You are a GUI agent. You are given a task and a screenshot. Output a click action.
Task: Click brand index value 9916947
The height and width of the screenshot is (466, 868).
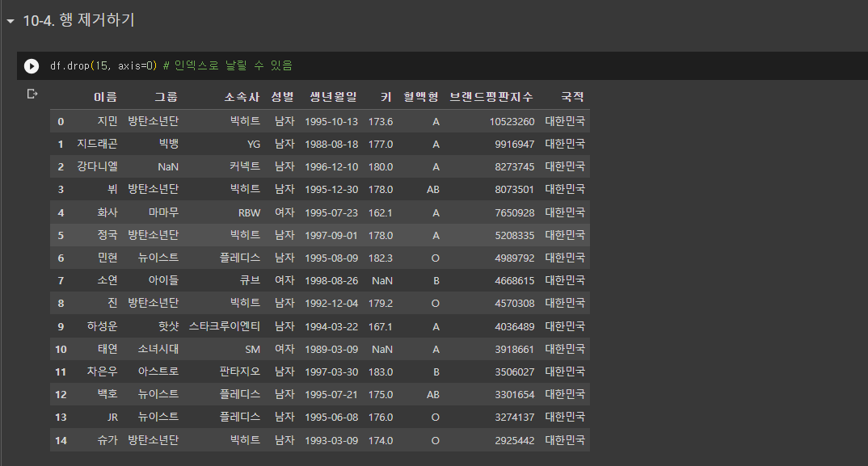[514, 145]
